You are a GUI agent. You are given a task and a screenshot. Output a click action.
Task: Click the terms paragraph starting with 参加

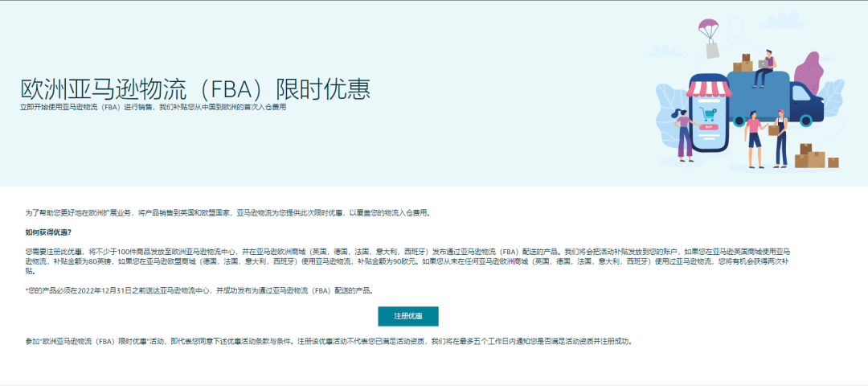pyautogui.click(x=330, y=341)
